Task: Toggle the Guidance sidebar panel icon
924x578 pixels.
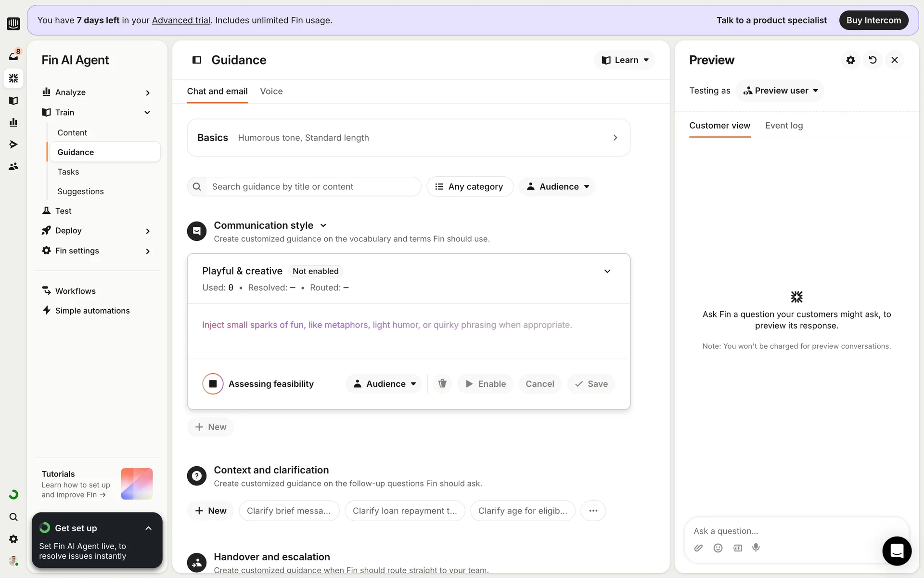Action: pos(197,60)
